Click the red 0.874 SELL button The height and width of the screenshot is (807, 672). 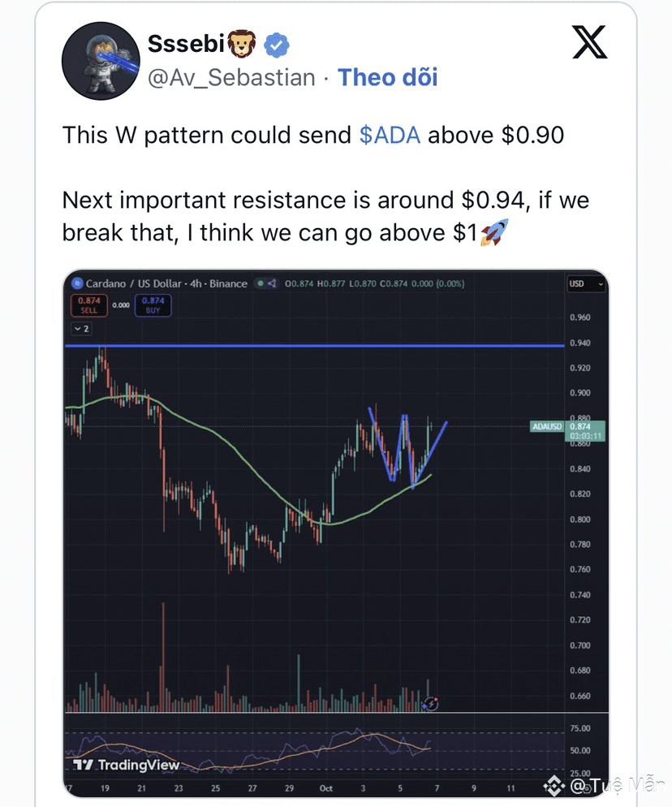[x=89, y=305]
